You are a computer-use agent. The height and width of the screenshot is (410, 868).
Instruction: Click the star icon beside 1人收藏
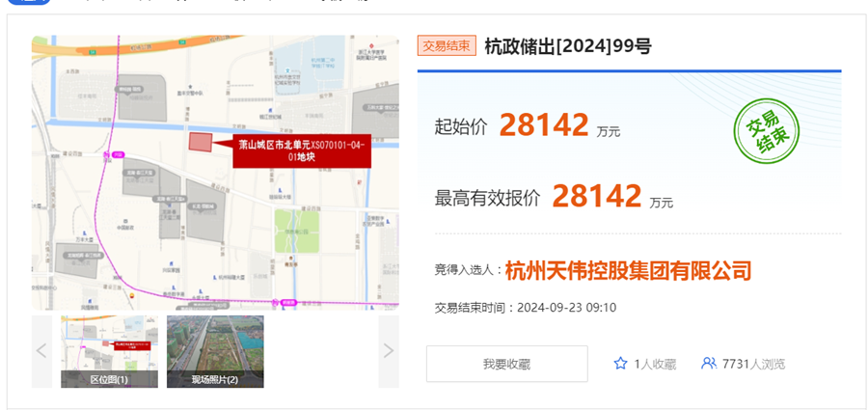click(620, 364)
